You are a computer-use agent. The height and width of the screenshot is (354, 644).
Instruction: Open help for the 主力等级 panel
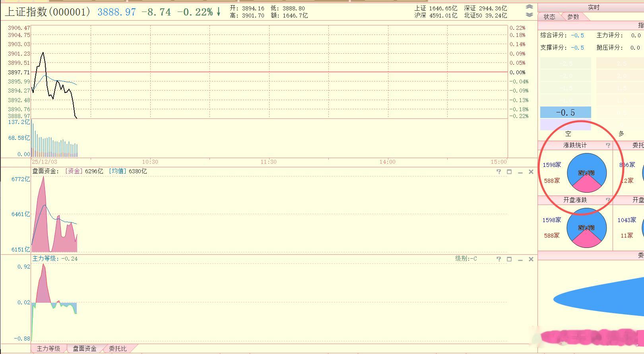pyautogui.click(x=499, y=259)
